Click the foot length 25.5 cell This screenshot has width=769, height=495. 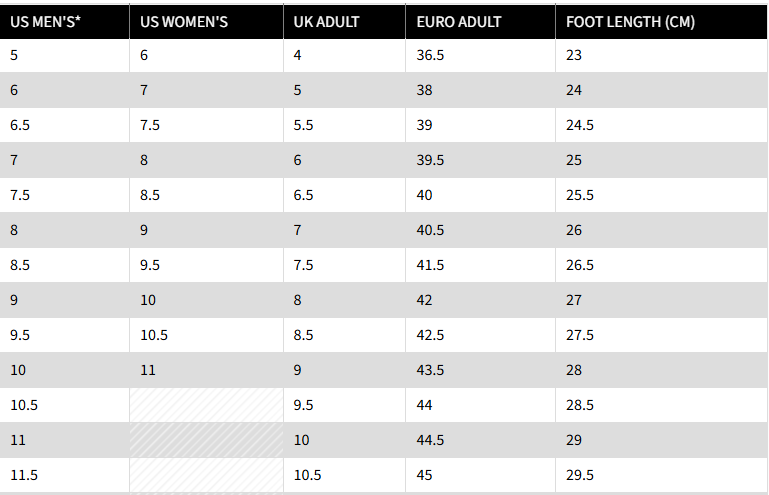(x=580, y=195)
